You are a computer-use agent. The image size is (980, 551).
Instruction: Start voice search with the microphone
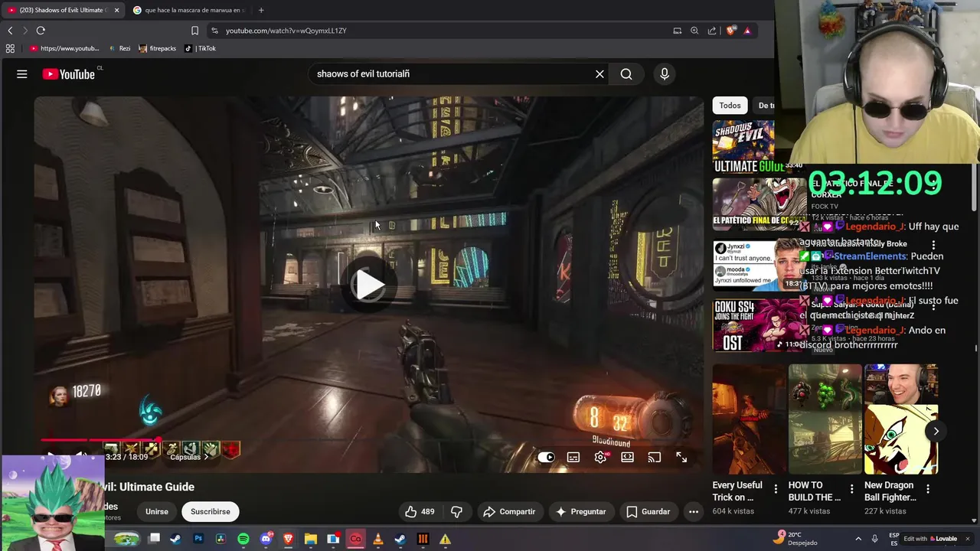[665, 74]
